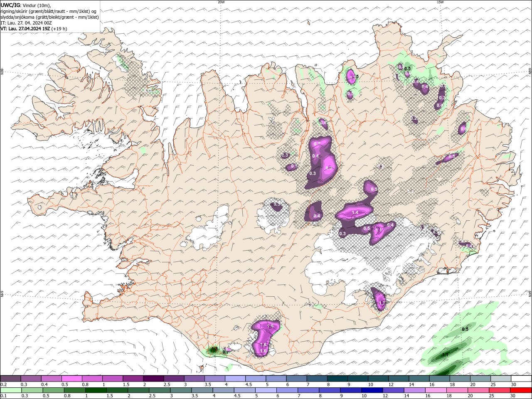Pick the darkest green swatch between 1 and 1.5
Screen dimensions: 532x399
pos(96,390)
